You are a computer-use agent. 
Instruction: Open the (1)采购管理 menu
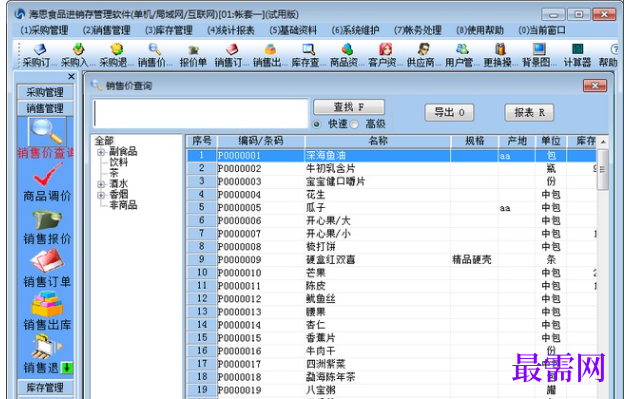(44, 30)
